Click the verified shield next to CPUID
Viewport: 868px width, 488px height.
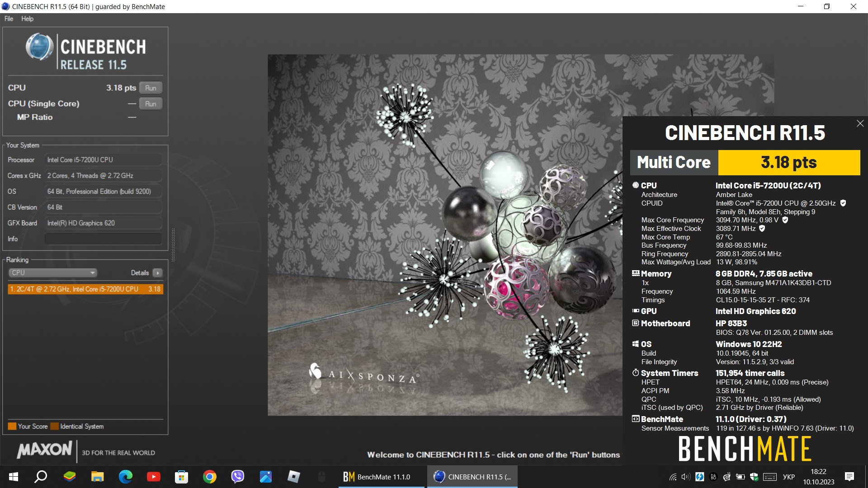tap(843, 203)
